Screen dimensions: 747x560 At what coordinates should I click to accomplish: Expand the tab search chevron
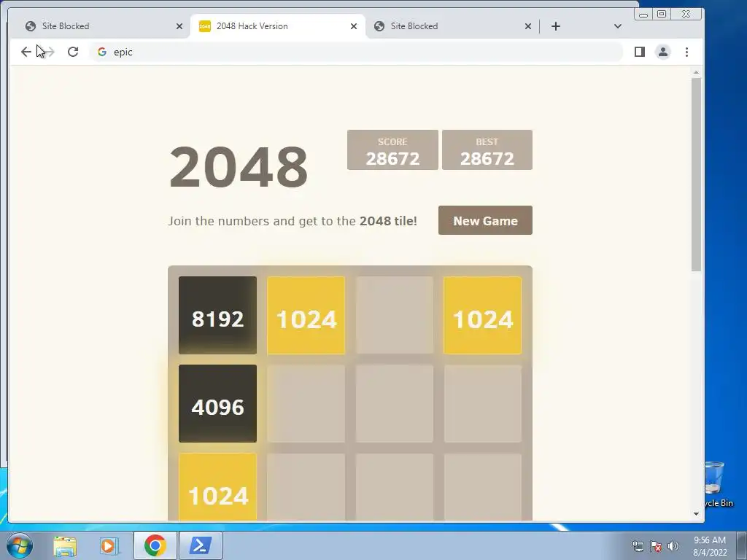[617, 26]
